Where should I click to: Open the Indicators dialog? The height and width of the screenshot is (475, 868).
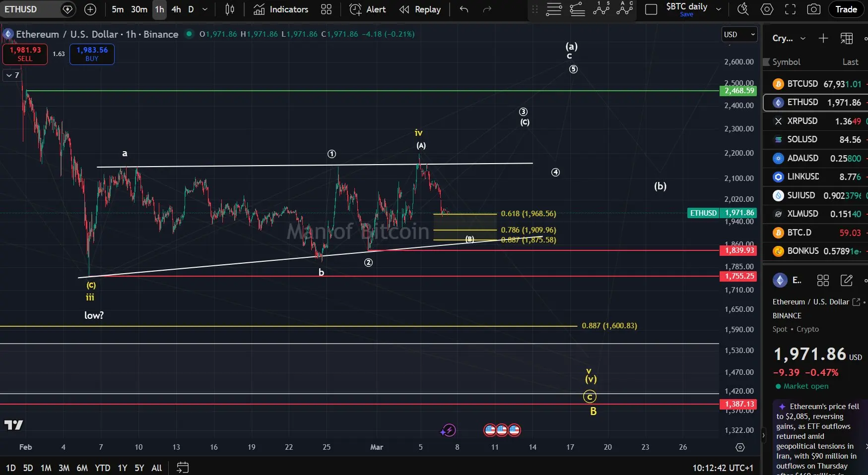point(281,9)
